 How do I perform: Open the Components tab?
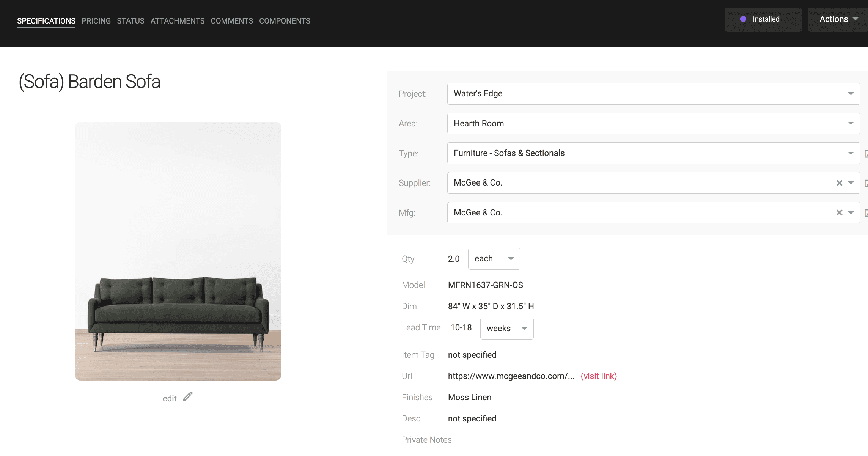(285, 21)
